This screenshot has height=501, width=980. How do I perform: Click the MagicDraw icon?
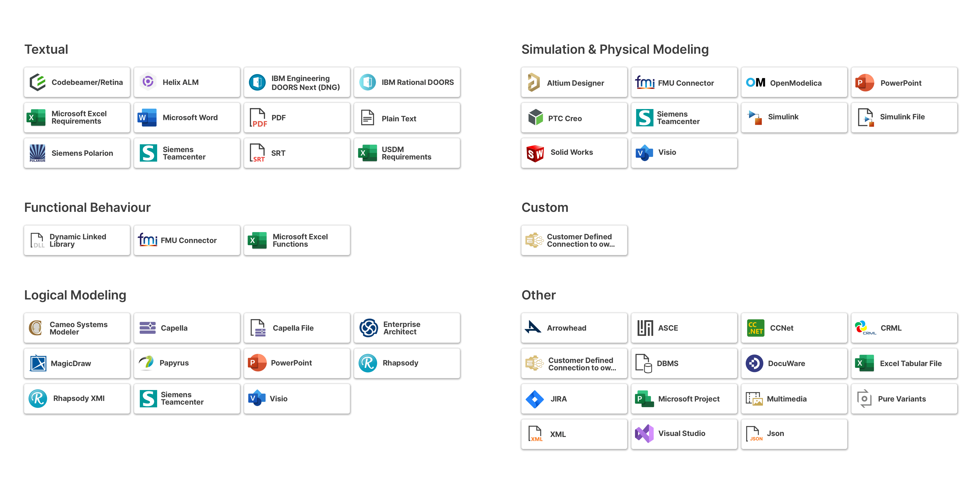pyautogui.click(x=38, y=363)
